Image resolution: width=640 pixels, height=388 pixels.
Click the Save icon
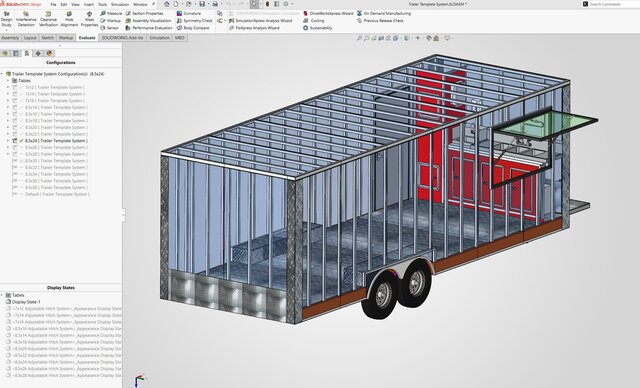[x=202, y=4]
